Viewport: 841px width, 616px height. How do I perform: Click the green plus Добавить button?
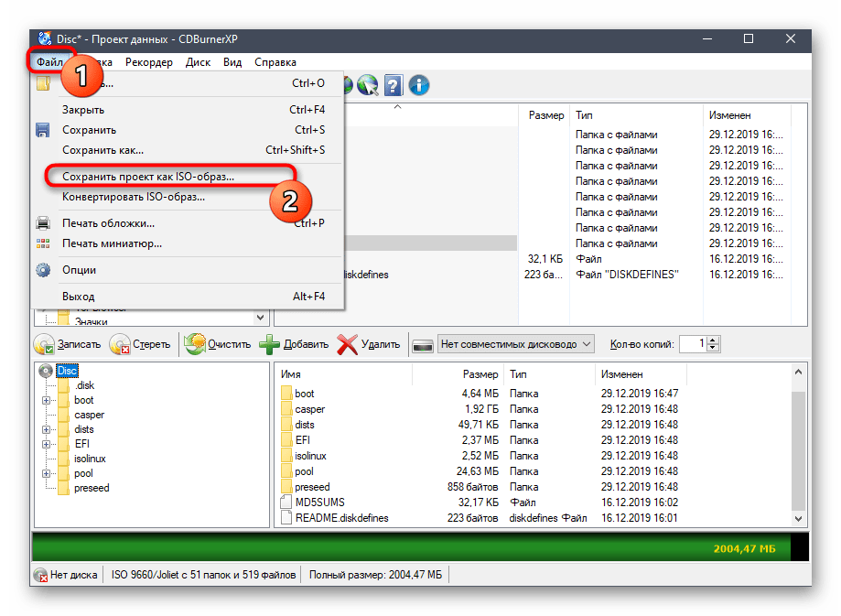pos(294,344)
